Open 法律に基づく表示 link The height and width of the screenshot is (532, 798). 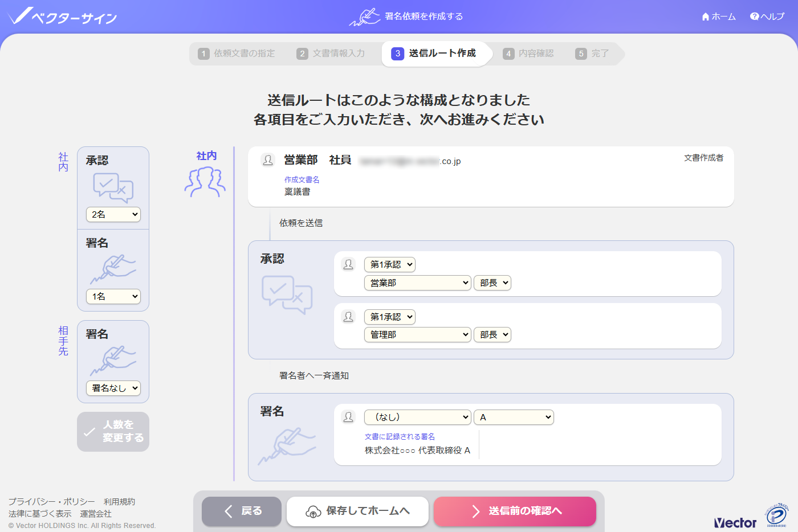pos(40,514)
